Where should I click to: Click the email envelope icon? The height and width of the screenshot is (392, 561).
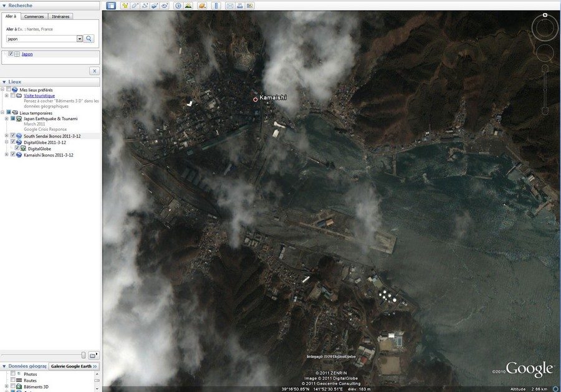tap(229, 6)
